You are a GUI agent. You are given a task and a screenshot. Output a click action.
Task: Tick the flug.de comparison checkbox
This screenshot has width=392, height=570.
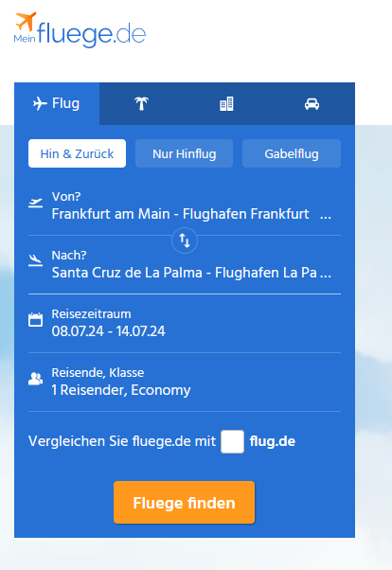coord(232,441)
